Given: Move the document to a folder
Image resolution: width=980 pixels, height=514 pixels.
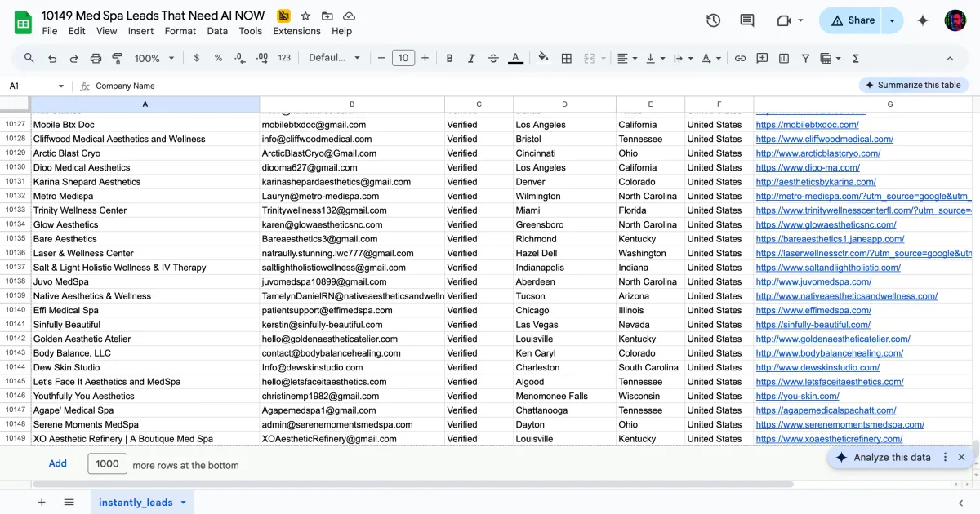Looking at the screenshot, I should click(327, 16).
